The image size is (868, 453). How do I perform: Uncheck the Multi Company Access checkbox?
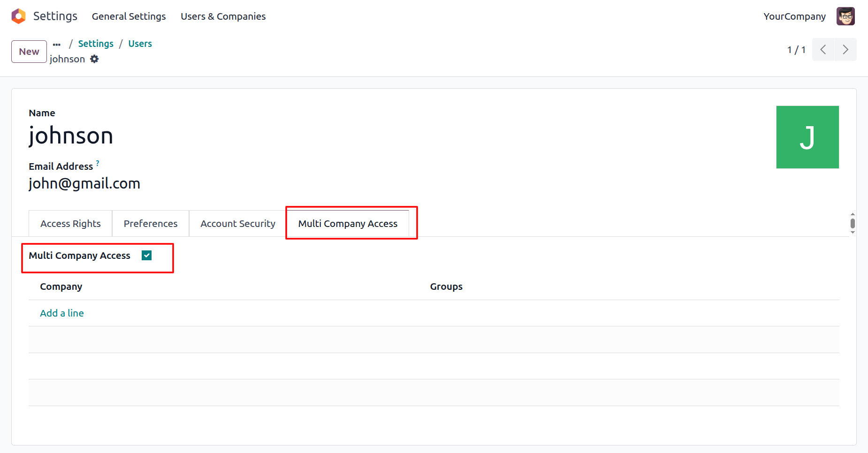pos(147,256)
